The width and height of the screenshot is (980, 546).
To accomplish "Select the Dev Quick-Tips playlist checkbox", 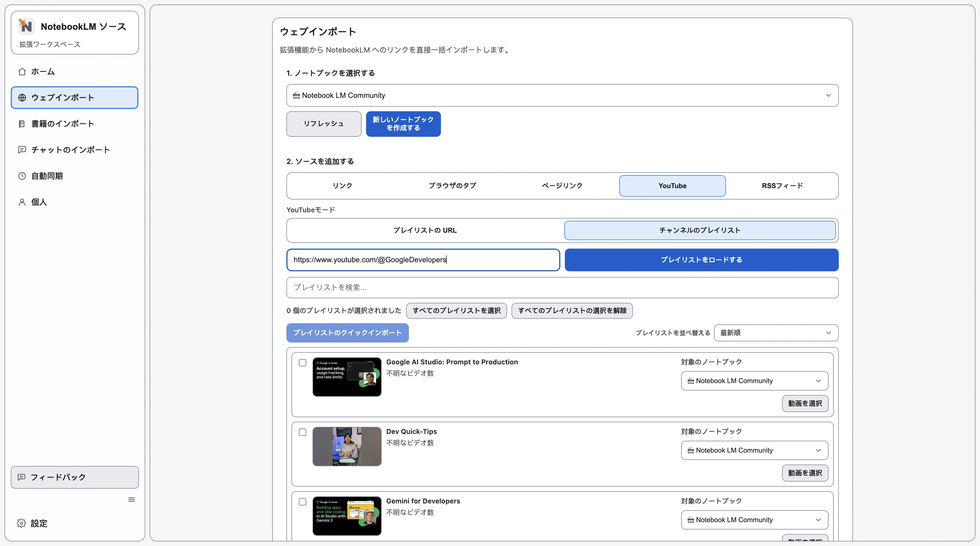I will coord(303,432).
